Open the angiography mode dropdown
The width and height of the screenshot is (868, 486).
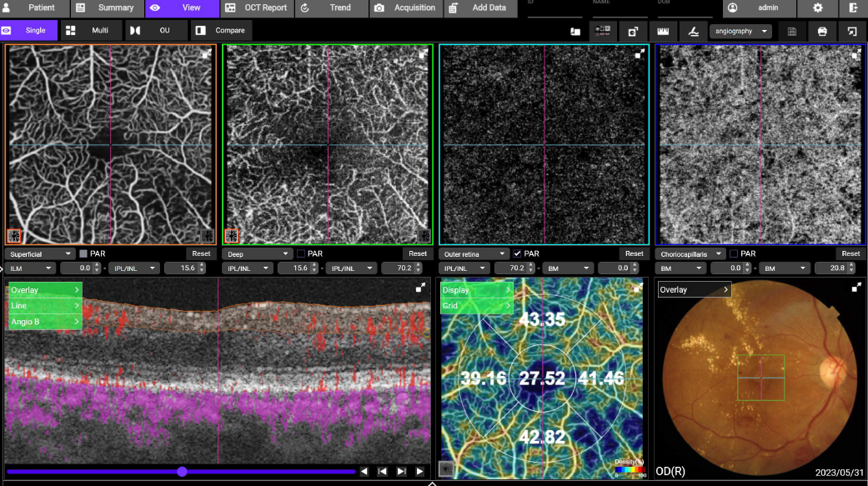[x=740, y=31]
